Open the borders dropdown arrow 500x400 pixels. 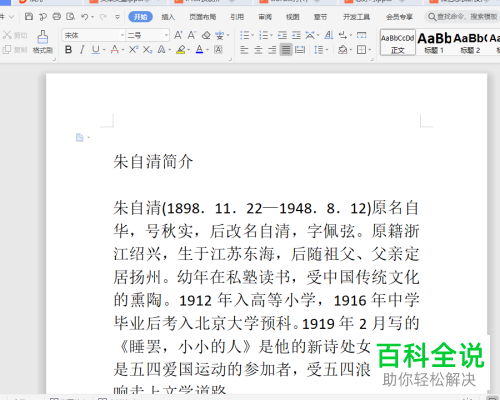370,50
